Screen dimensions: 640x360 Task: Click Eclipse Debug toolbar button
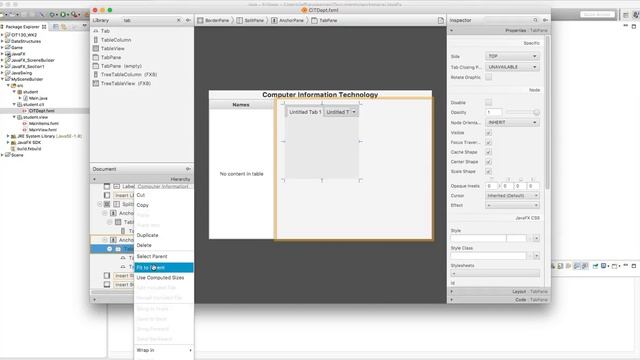pyautogui.click(x=53, y=14)
